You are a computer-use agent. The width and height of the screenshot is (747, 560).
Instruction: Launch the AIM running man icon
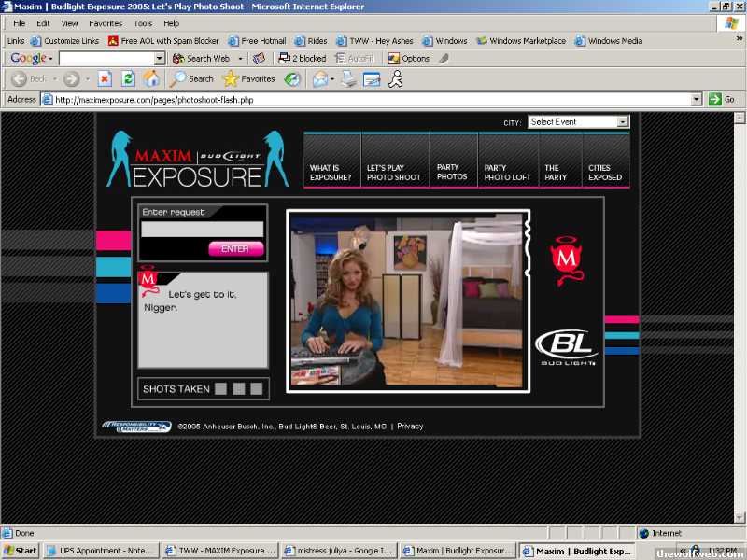point(396,79)
